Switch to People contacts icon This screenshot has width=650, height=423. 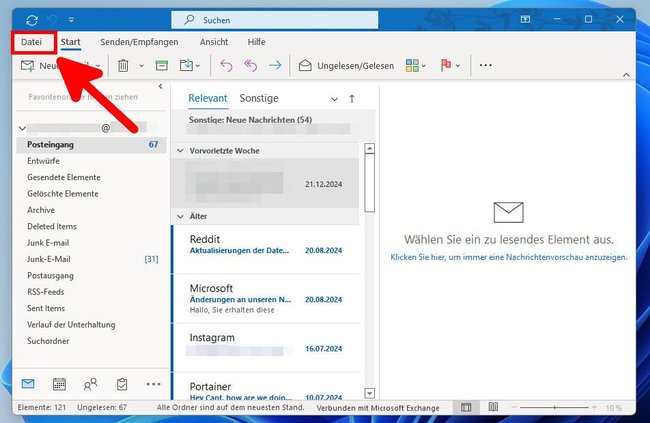pyautogui.click(x=90, y=384)
